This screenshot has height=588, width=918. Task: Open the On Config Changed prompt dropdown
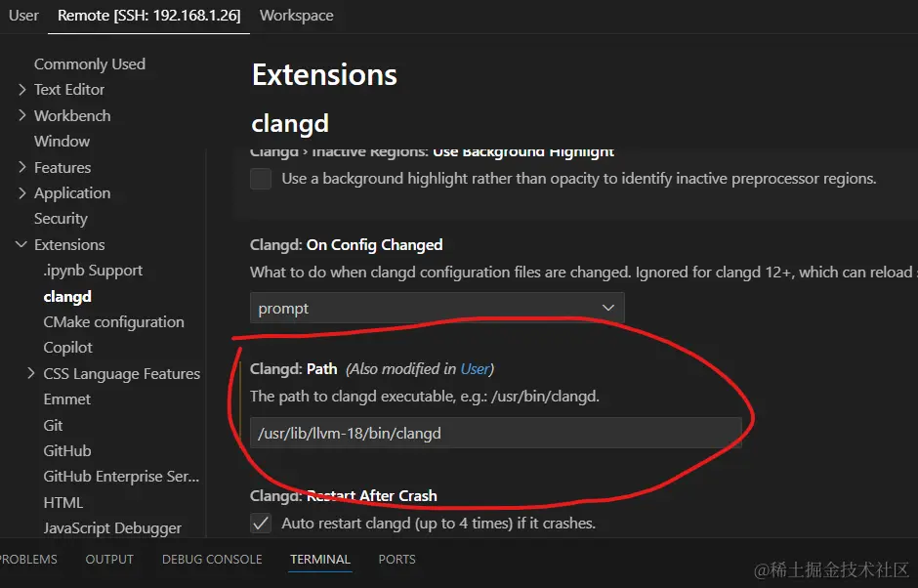(x=437, y=308)
